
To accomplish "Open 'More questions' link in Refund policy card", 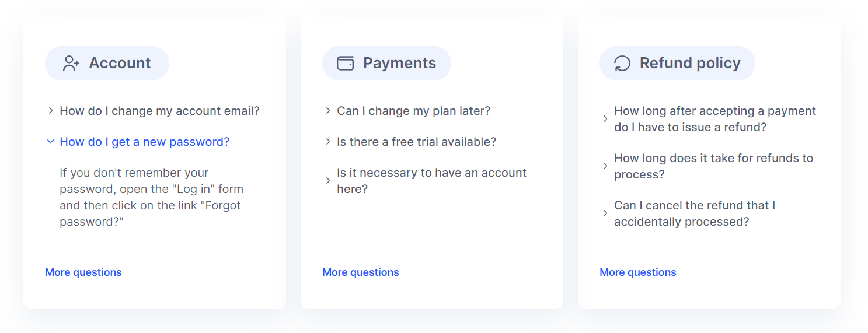I will click(638, 272).
